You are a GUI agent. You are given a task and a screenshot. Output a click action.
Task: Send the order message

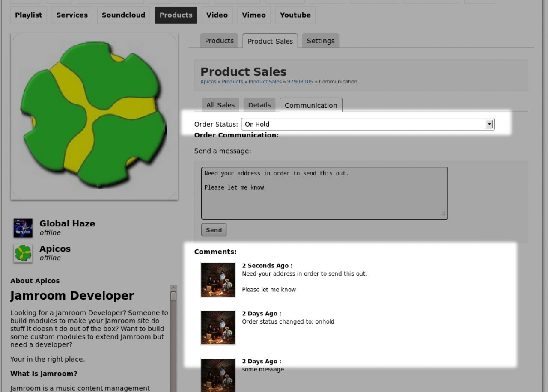(x=214, y=230)
